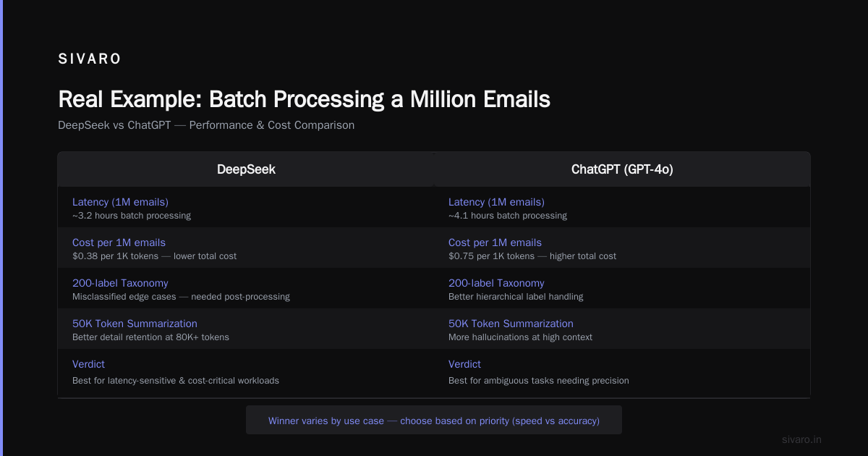Select the ChatGPT (GPT-4o) column header
Viewport: 868px width, 456px height.
click(x=622, y=169)
